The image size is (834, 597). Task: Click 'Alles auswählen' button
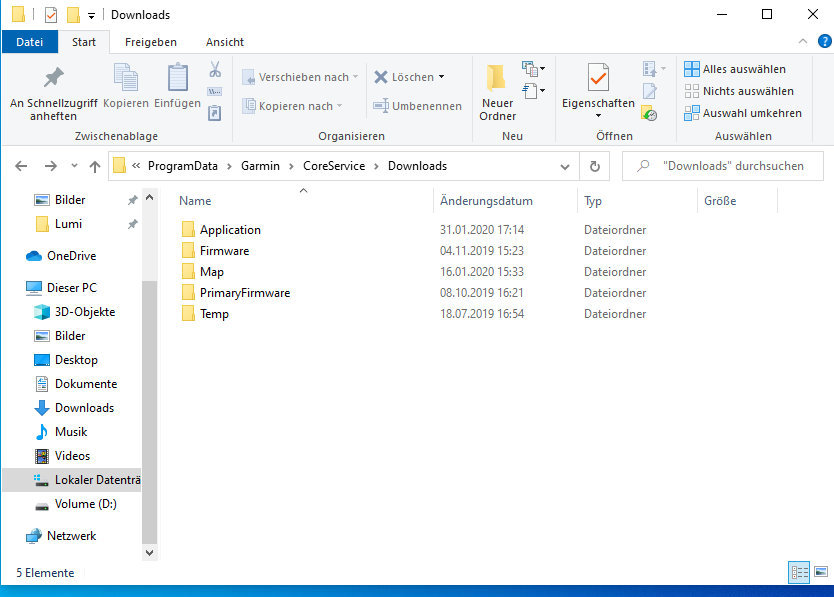pyautogui.click(x=735, y=69)
